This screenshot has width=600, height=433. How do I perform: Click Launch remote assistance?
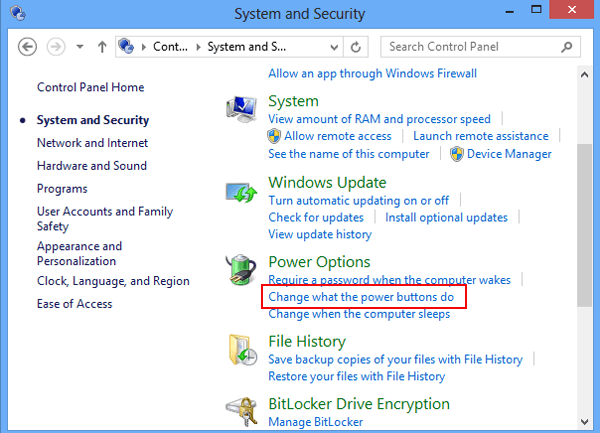coord(481,136)
